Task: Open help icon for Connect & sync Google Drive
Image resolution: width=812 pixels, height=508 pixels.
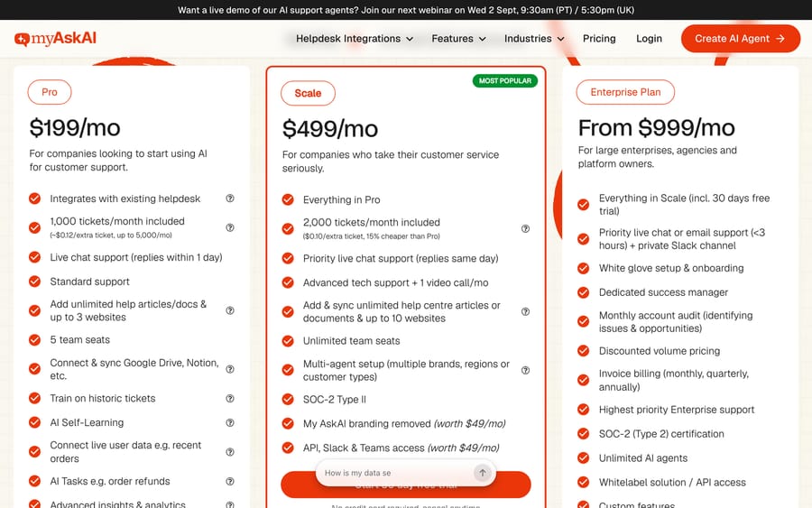Action: (230, 369)
